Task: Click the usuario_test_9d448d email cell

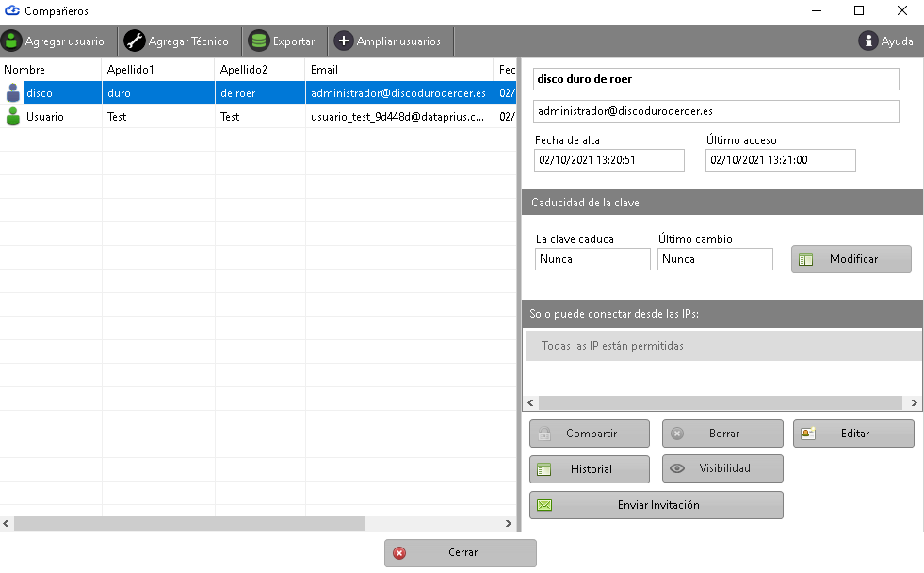Action: 399,117
